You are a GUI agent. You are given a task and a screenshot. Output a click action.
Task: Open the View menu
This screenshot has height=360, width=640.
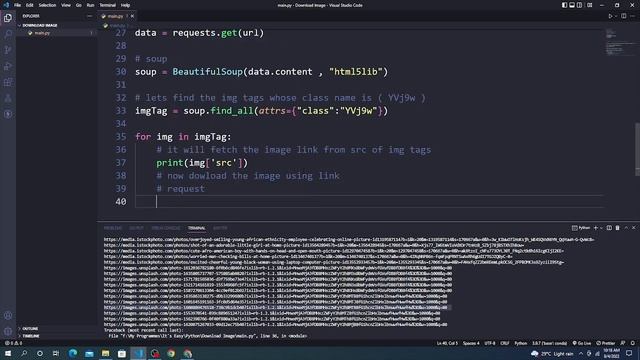tap(66, 5)
